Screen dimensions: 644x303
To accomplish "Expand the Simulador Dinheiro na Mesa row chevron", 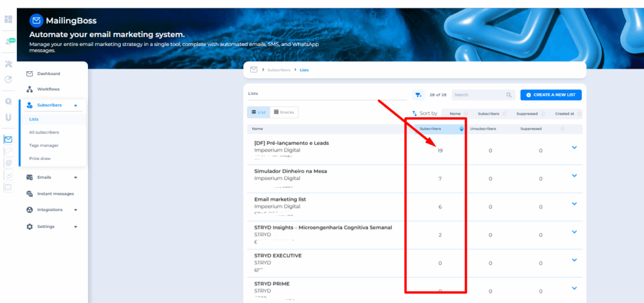I will tap(574, 176).
